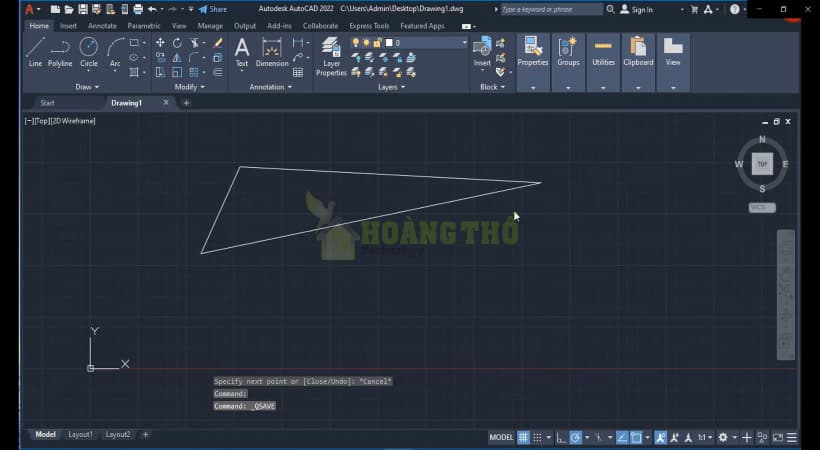Viewport: 820px width, 450px height.
Task: Select the Circle tool
Action: pyautogui.click(x=88, y=52)
